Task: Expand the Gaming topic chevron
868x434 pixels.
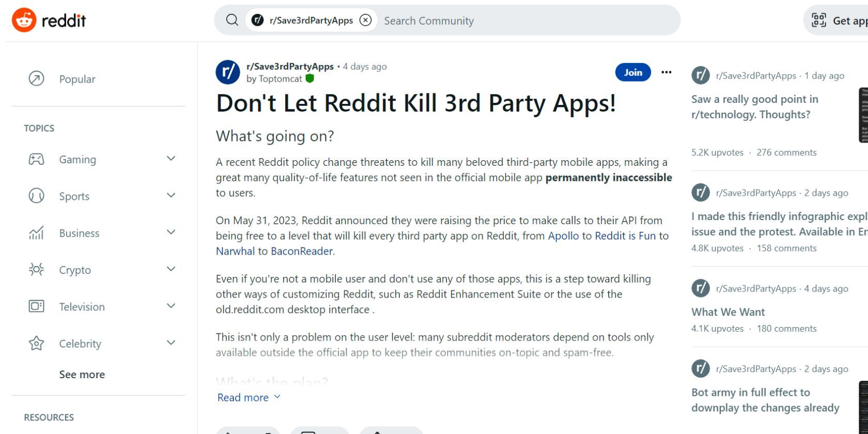Action: [171, 158]
